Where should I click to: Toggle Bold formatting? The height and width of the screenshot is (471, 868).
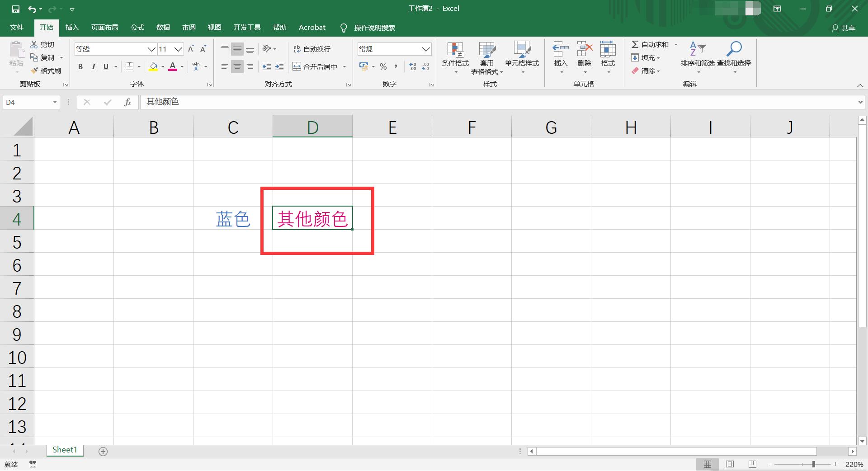[80, 66]
